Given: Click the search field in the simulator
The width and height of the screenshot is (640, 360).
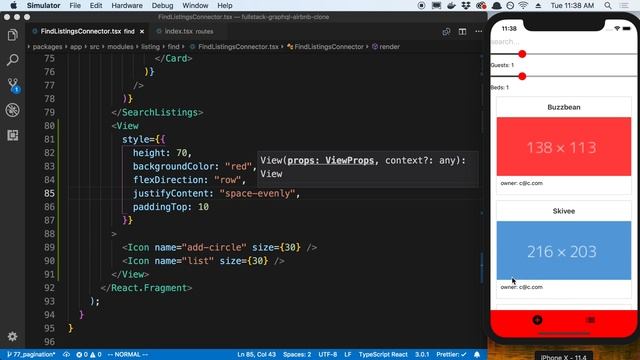Looking at the screenshot, I should [x=563, y=42].
